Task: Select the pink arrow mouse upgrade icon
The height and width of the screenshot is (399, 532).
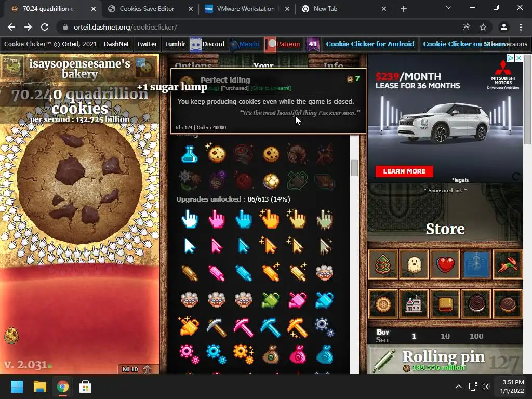Action: pos(217,246)
